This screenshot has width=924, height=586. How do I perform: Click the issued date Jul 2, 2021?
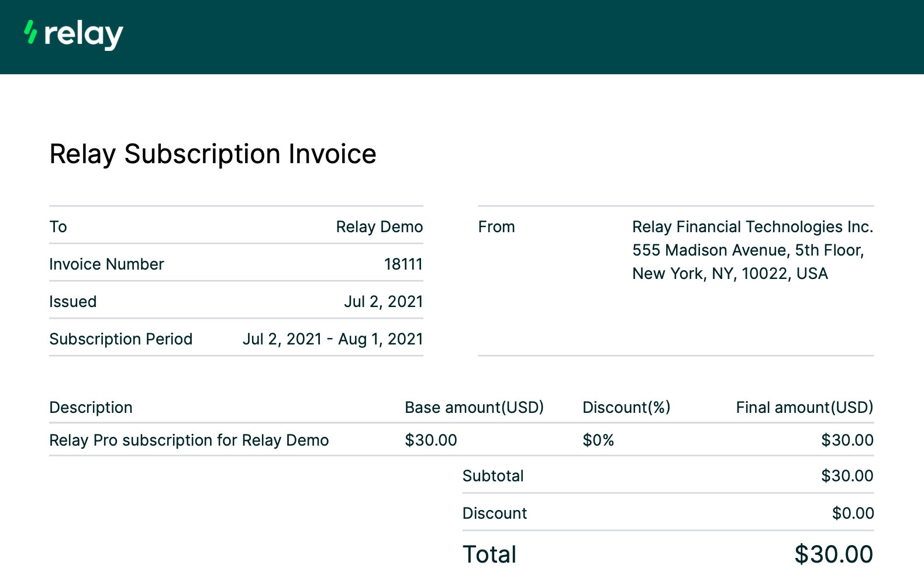pyautogui.click(x=383, y=302)
